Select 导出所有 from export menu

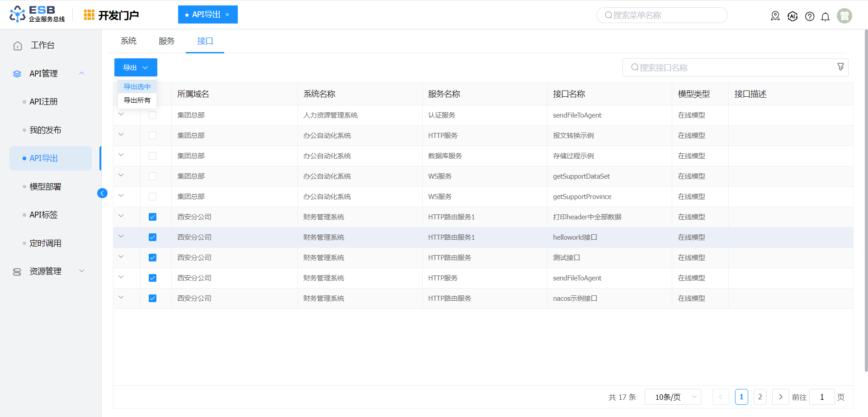(x=137, y=100)
